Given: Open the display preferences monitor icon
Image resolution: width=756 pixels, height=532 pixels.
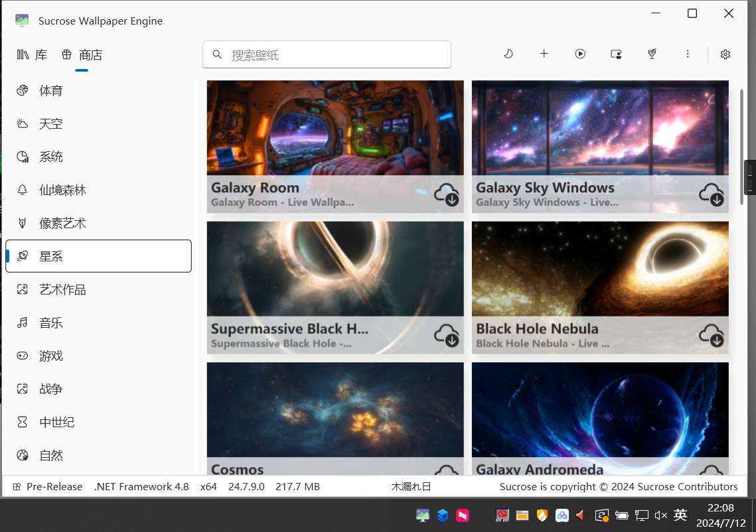Looking at the screenshot, I should coord(616,54).
